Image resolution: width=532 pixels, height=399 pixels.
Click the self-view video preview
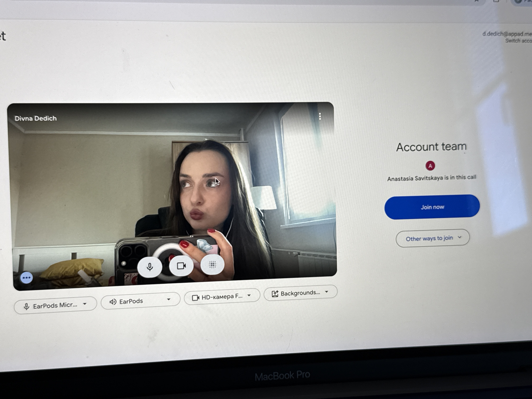172,196
